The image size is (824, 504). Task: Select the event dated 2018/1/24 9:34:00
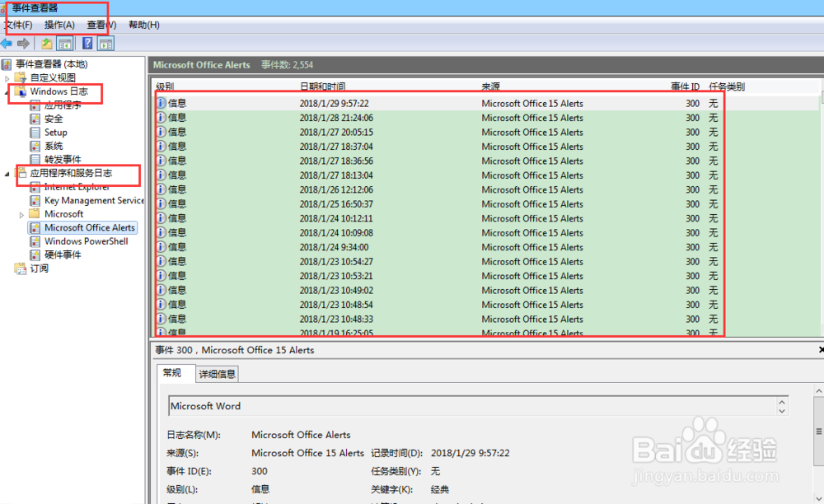tap(487, 247)
